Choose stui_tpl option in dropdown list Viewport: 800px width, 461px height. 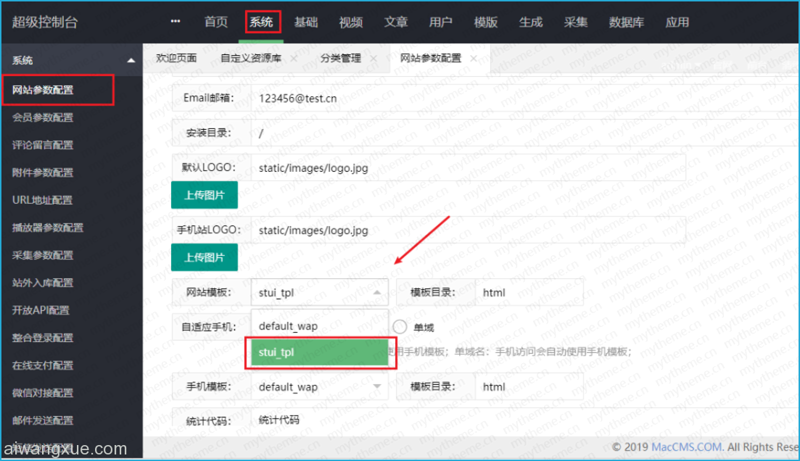319,352
